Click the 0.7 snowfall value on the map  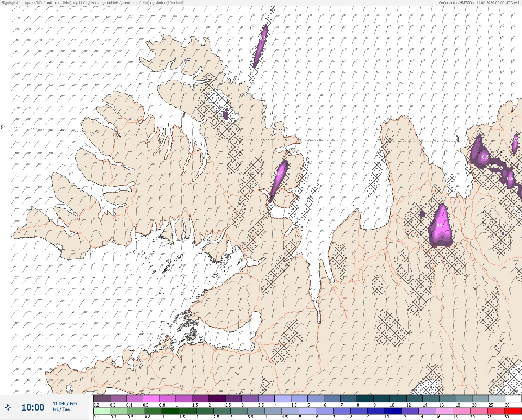pyautogui.click(x=279, y=174)
